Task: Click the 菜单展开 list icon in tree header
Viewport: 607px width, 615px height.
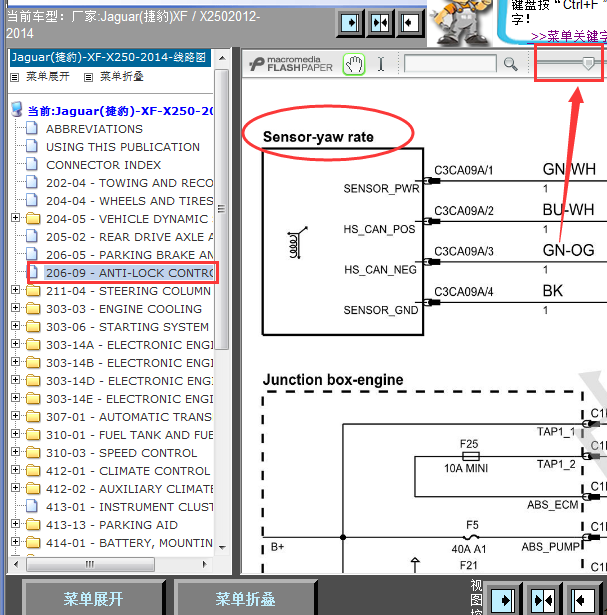Action: (15, 77)
